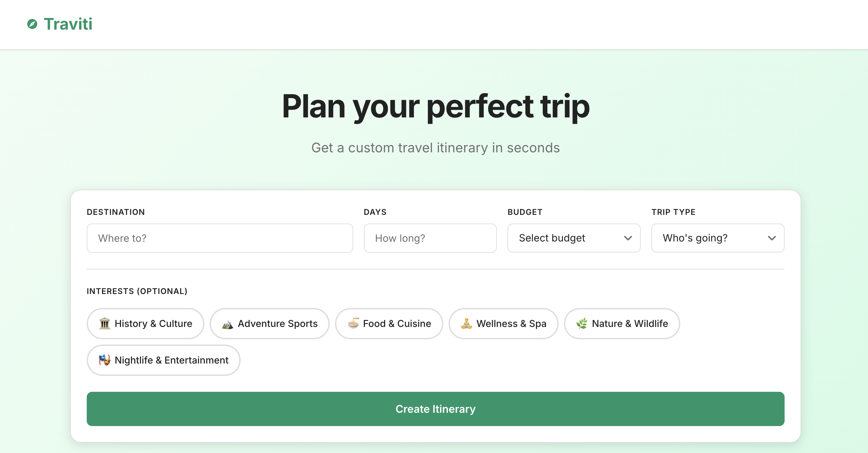
Task: Toggle the Wellness & Spa interest chip
Action: 503,324
